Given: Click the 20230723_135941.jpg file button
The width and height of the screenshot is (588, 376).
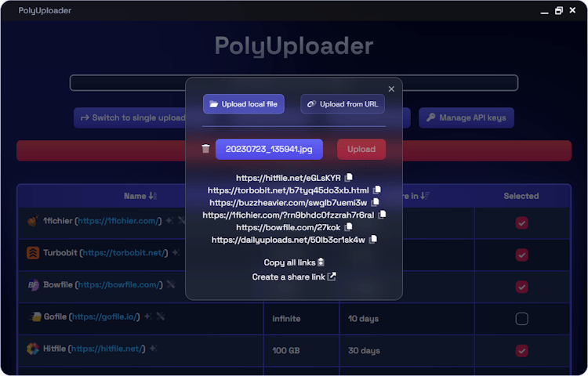Looking at the screenshot, I should tap(269, 149).
